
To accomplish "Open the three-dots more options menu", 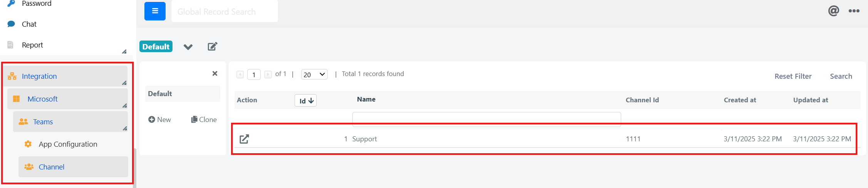I will pyautogui.click(x=854, y=11).
